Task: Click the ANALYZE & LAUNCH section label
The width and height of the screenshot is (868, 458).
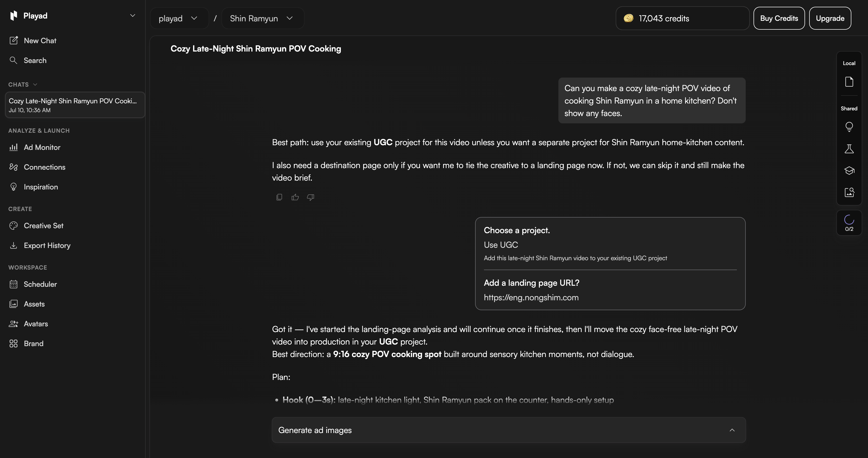Action: (39, 131)
